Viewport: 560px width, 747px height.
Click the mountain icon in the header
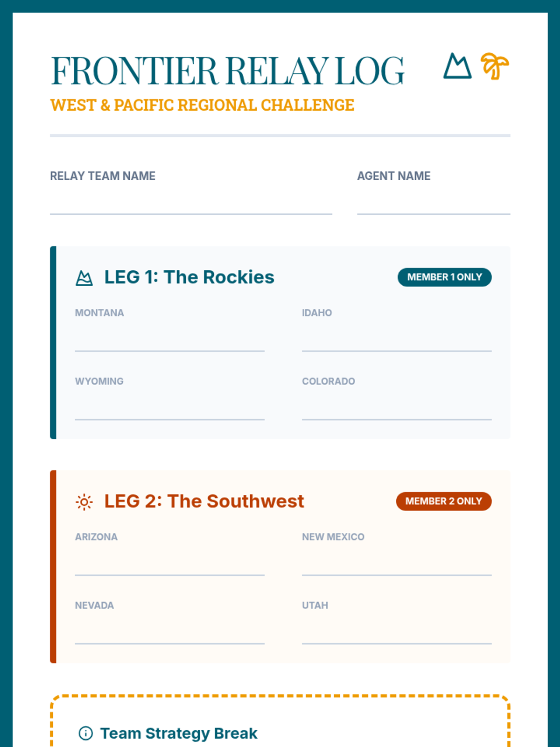tap(457, 66)
